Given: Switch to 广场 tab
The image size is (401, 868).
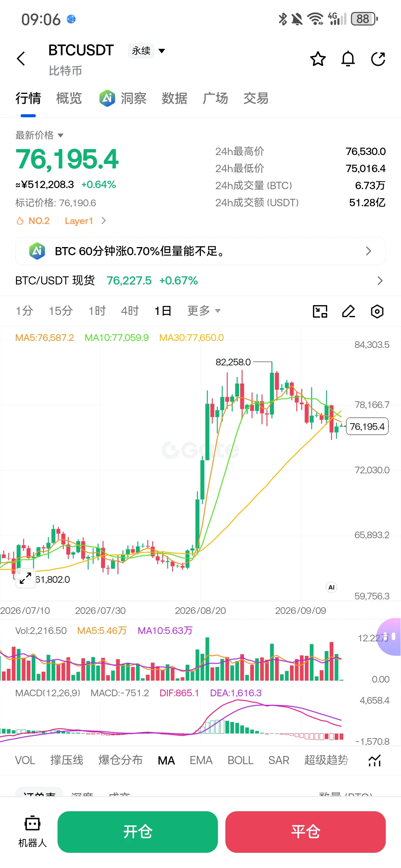Looking at the screenshot, I should click(x=215, y=98).
